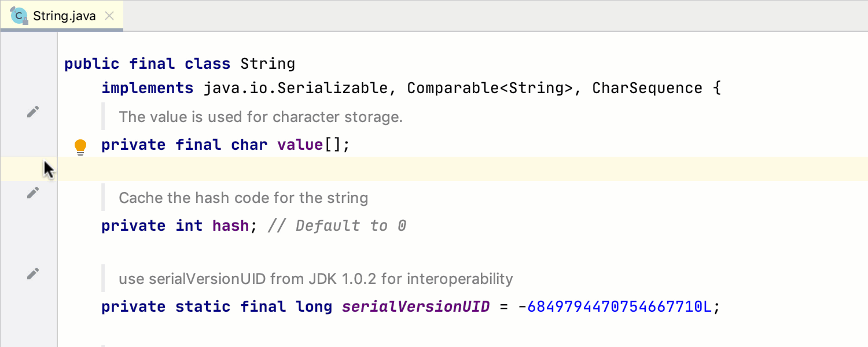
Task: Click pencil icon beside character storage comment
Action: pyautogui.click(x=34, y=112)
